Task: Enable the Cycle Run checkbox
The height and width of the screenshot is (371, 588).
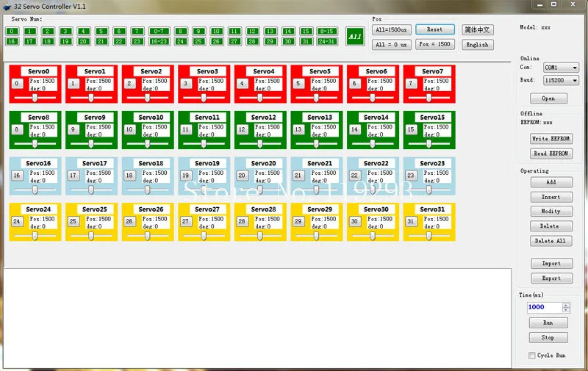Action: coord(531,356)
